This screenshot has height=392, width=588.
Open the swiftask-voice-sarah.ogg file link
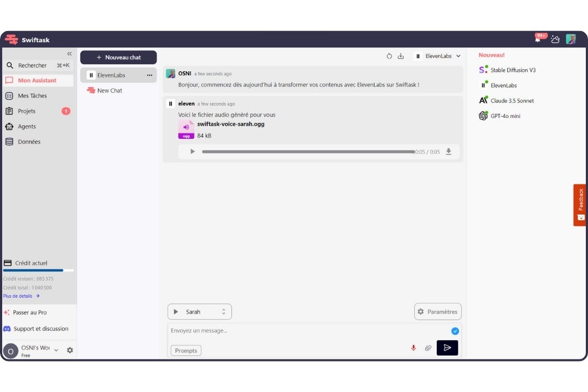[x=231, y=124]
